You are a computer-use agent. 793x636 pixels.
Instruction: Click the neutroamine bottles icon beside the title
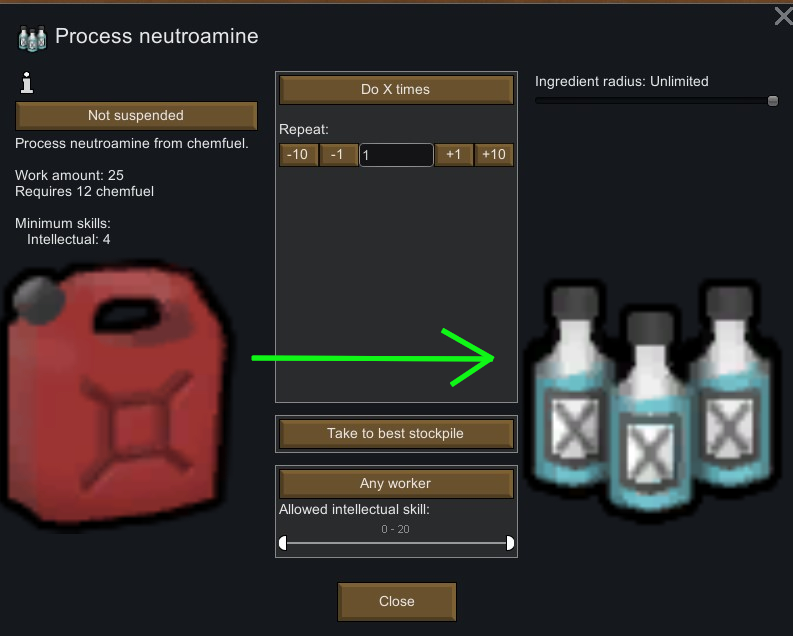[32, 38]
